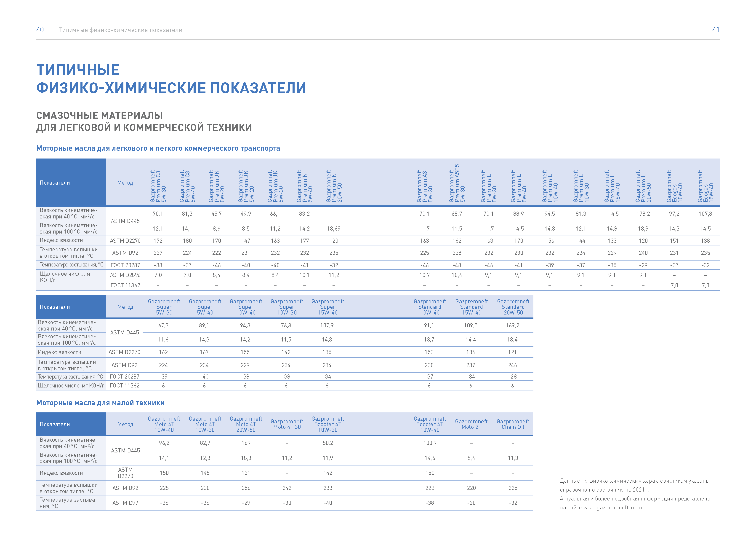Click footnote line 'справочно по состоянию на 2021 г.'
756x535 pixels.
tap(604, 490)
